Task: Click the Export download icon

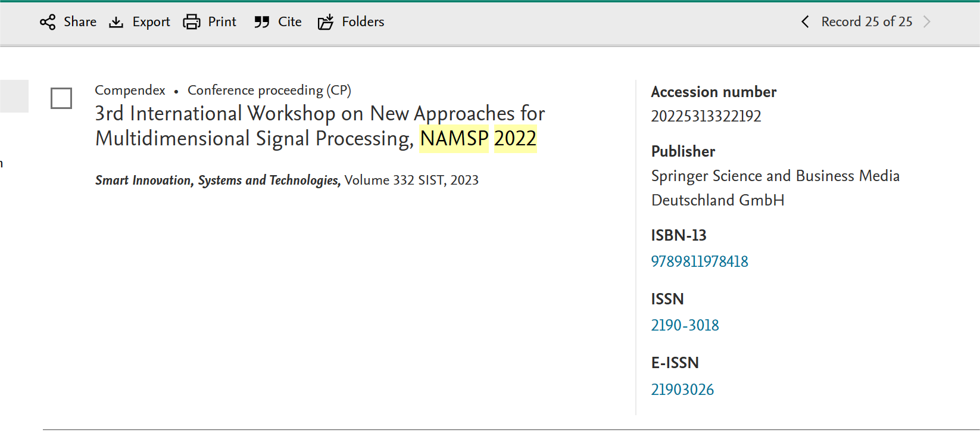Action: (x=116, y=22)
